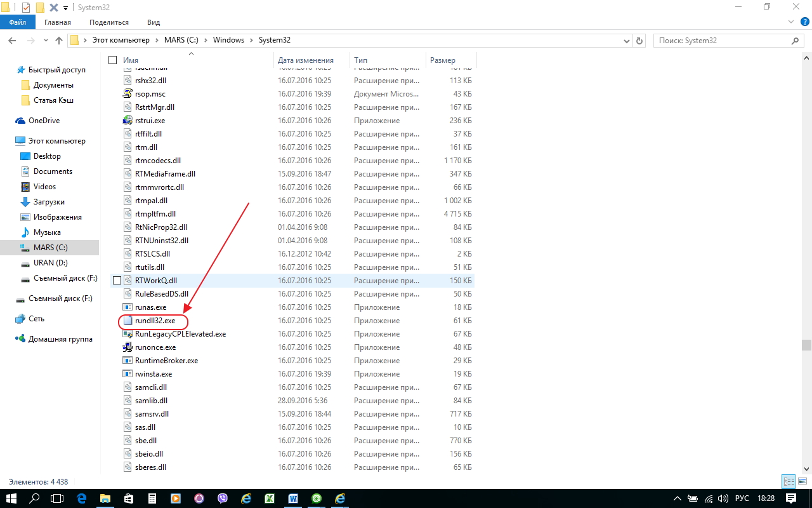The height and width of the screenshot is (508, 812).
Task: Click the Properties icon in quick access toolbar
Action: pos(26,8)
